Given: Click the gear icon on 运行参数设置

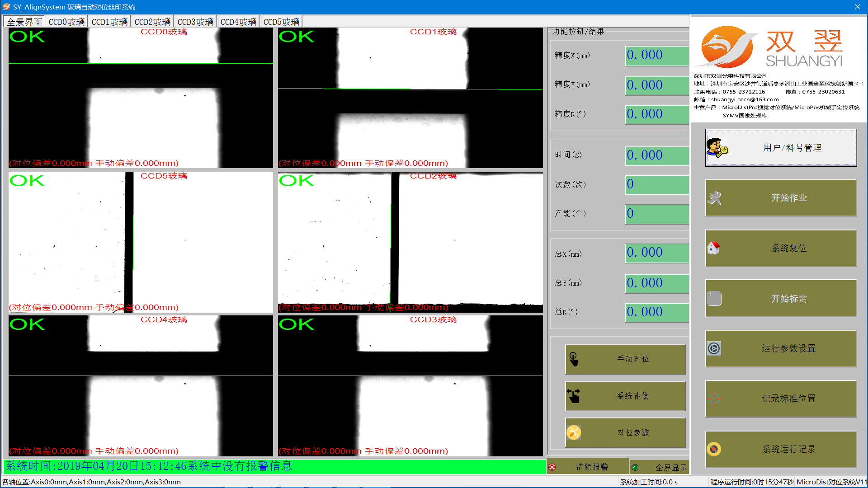Looking at the screenshot, I should [x=714, y=348].
